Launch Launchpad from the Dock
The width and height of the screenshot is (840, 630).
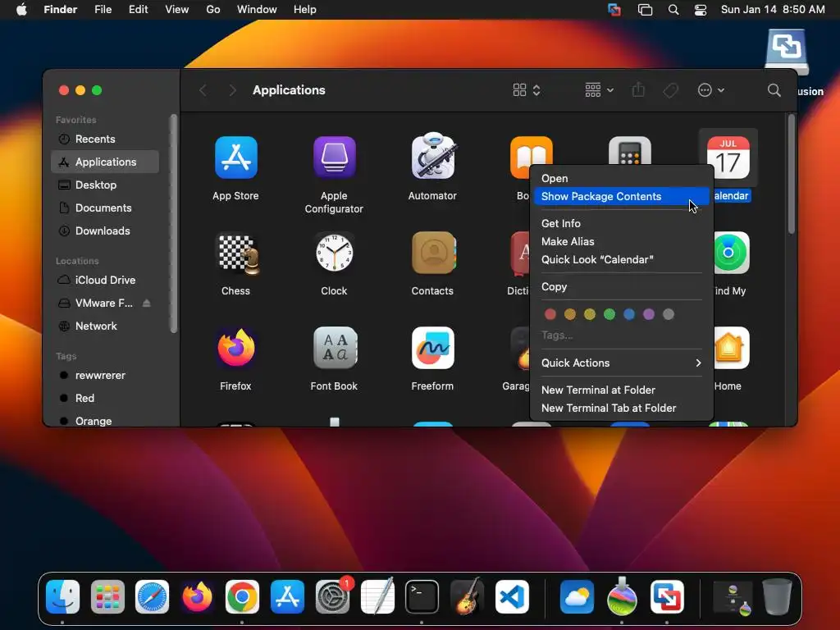[107, 596]
